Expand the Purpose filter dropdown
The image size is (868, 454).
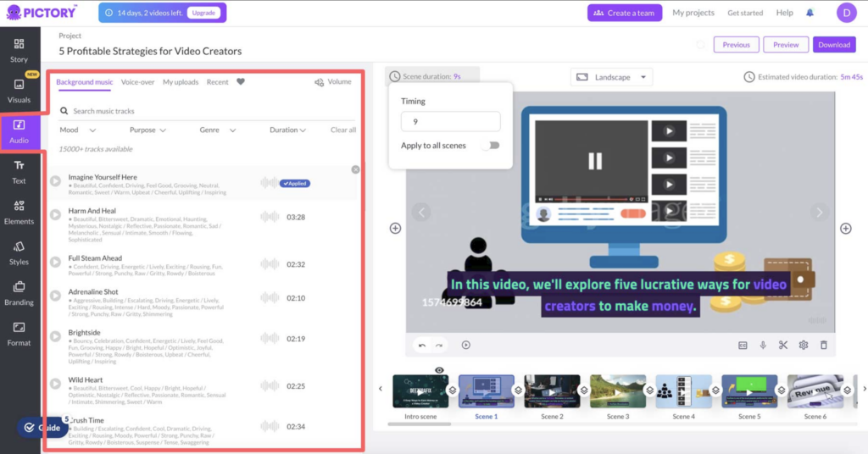tap(147, 130)
